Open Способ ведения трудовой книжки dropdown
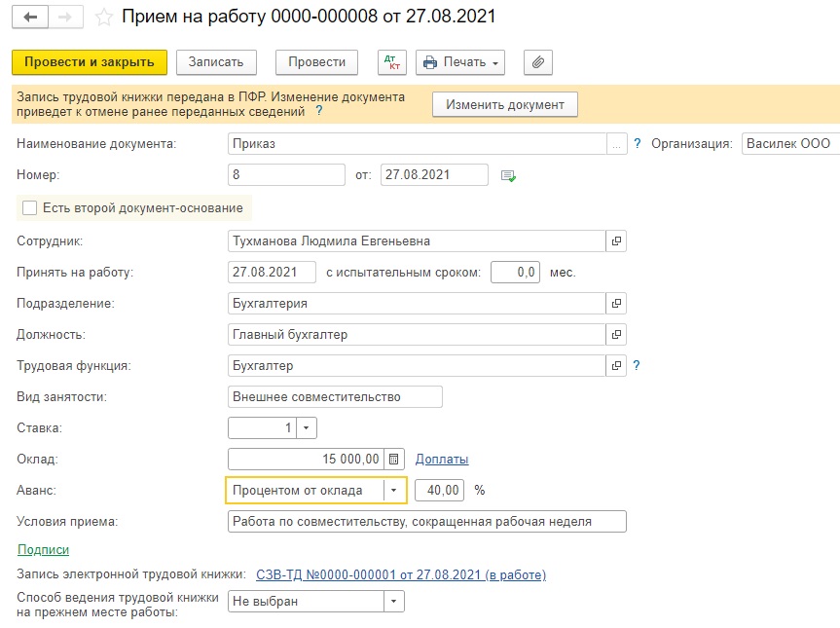840x628 pixels. click(x=394, y=601)
